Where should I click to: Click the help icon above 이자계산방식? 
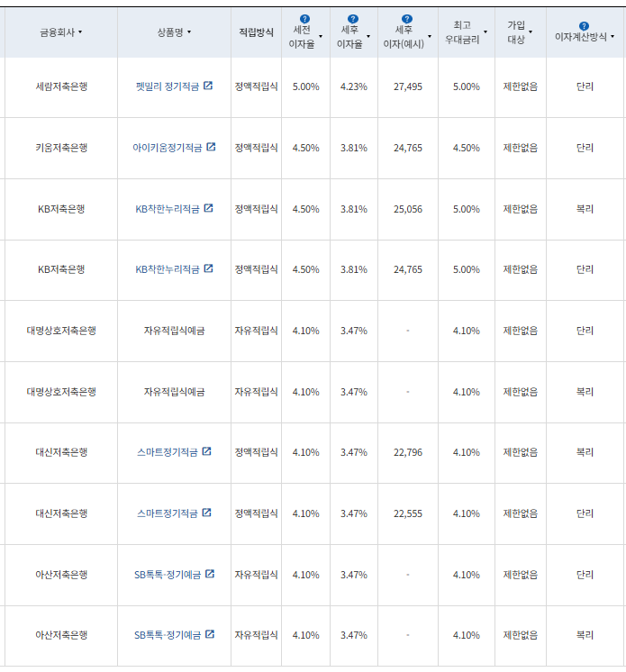click(x=584, y=26)
